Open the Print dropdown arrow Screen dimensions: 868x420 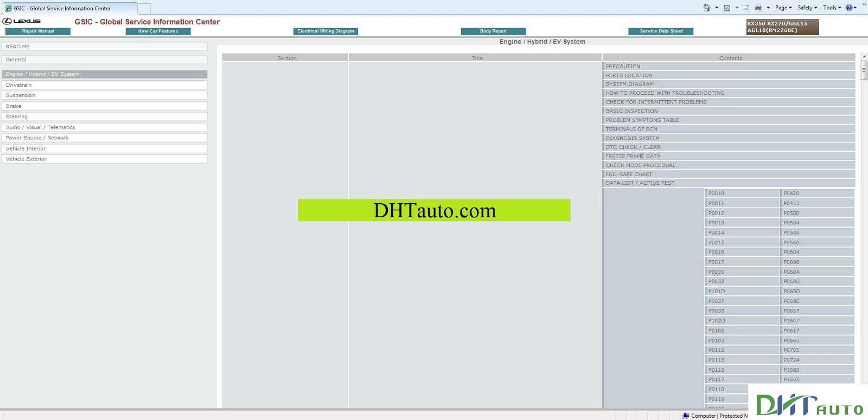click(x=768, y=8)
